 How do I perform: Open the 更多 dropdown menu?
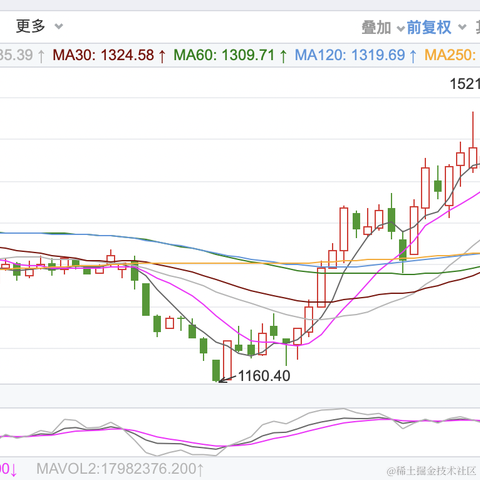39,26
